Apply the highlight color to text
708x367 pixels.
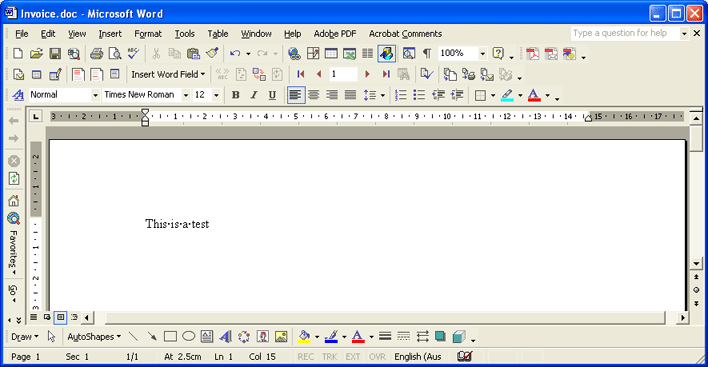point(507,95)
